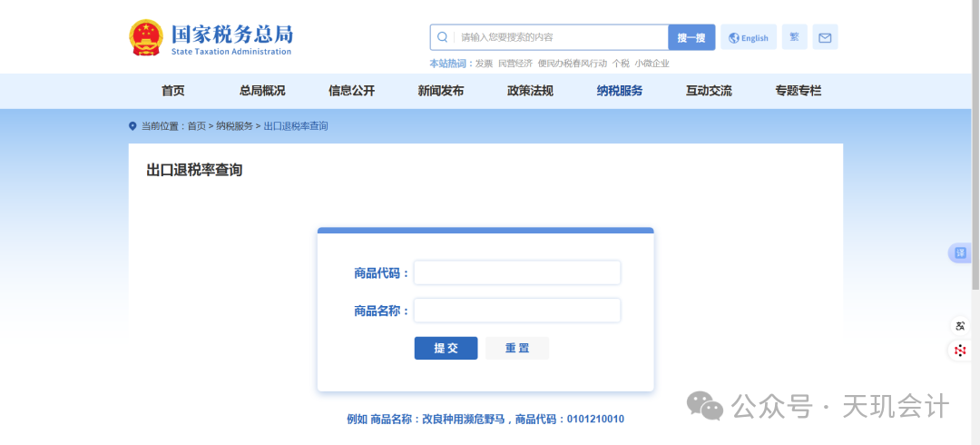The width and height of the screenshot is (980, 445).
Task: Click the 商品代码 field label
Action: [381, 273]
